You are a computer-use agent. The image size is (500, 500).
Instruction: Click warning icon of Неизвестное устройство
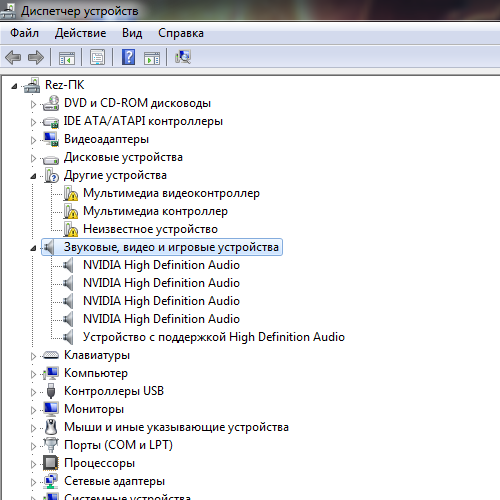[71, 229]
